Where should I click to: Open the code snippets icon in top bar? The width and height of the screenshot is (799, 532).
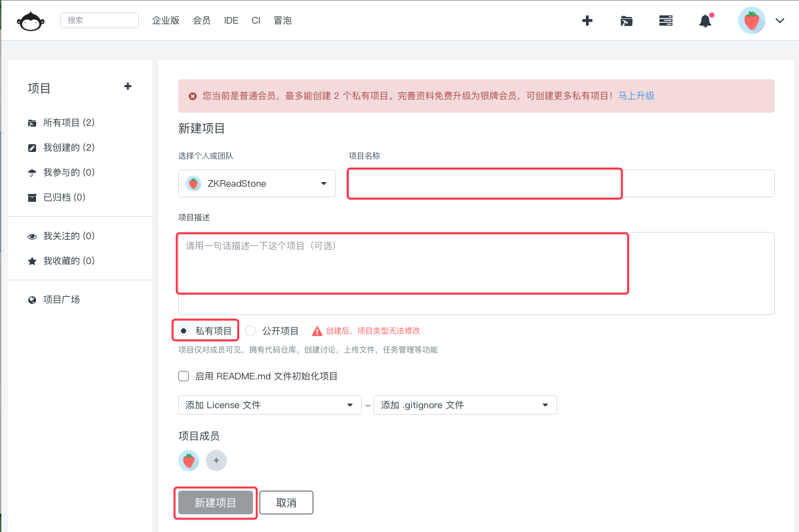665,20
